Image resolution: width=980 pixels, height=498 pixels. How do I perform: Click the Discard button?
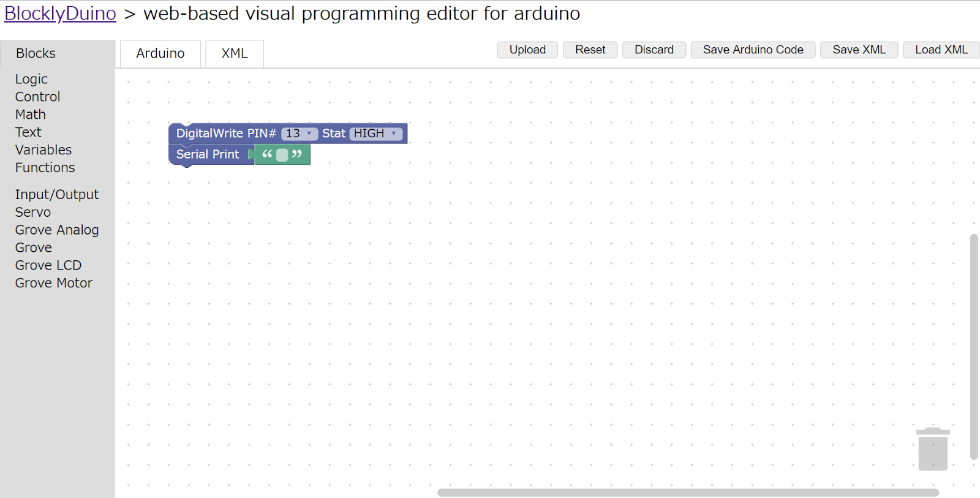[x=654, y=50]
